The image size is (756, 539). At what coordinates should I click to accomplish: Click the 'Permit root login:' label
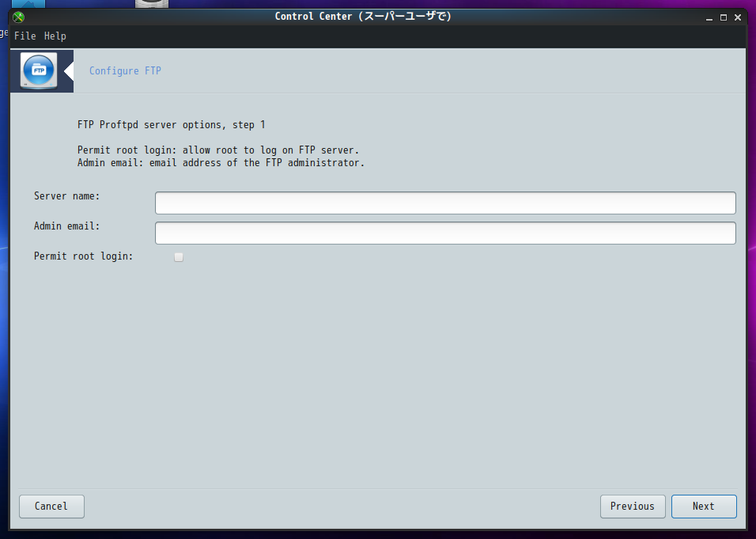[83, 256]
